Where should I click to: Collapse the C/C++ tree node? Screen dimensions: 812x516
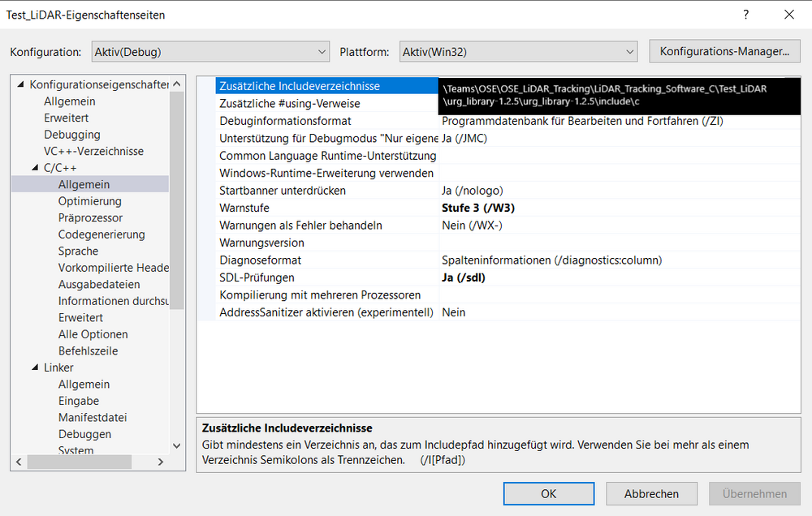pyautogui.click(x=35, y=168)
